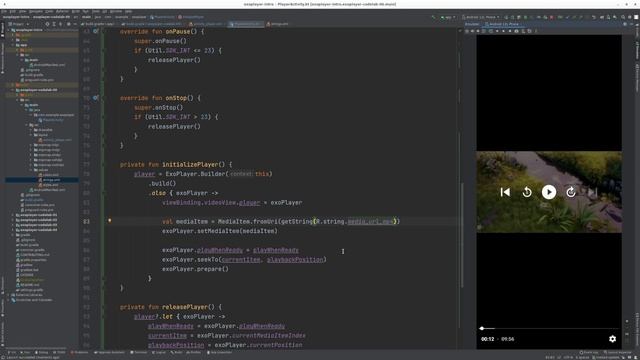Click the Run icon after device dropdown

[x=506, y=17]
